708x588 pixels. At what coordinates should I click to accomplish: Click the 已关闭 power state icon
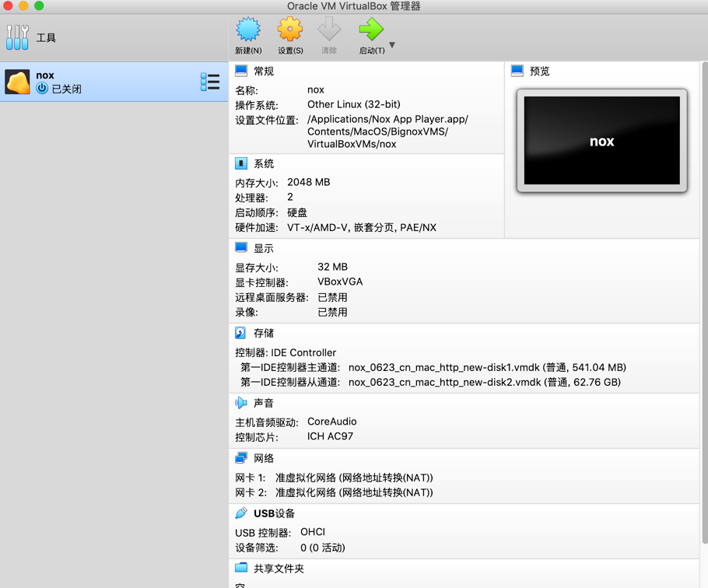(x=42, y=88)
